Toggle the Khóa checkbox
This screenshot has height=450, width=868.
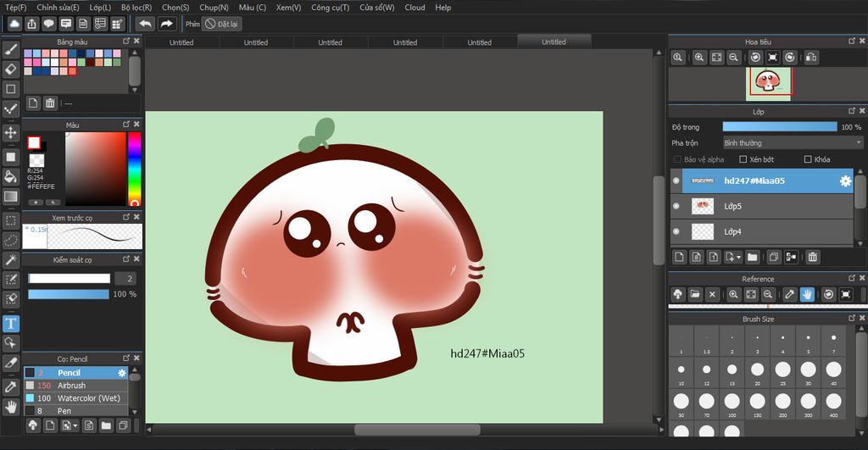point(808,159)
